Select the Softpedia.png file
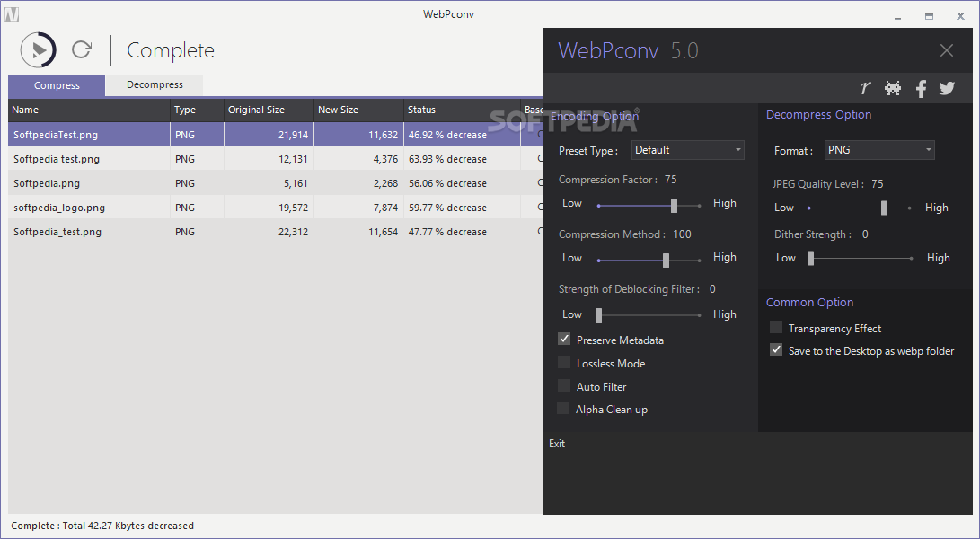The height and width of the screenshot is (539, 980). coord(46,183)
